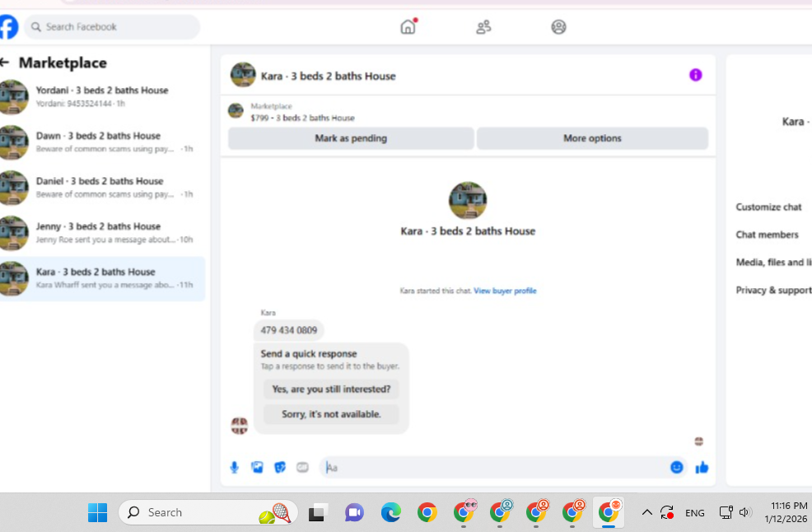Click the Facebook logo icon
The image size is (812, 532).
(8, 27)
